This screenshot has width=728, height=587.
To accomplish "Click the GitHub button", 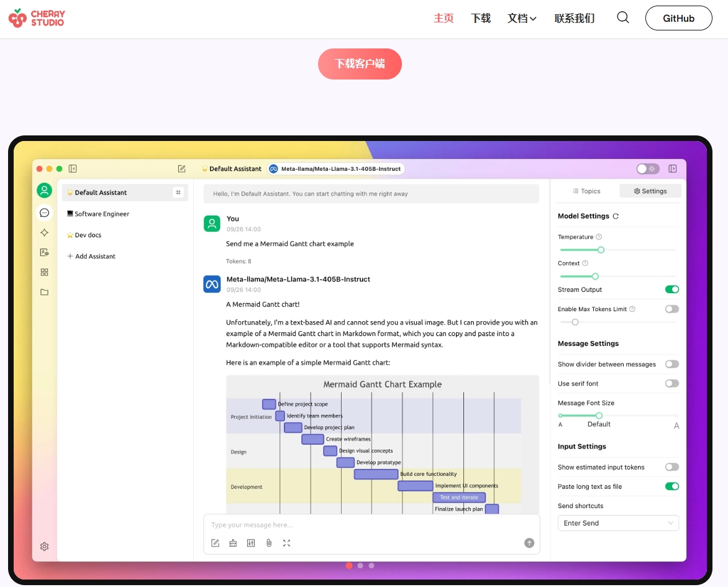I will tap(678, 18).
